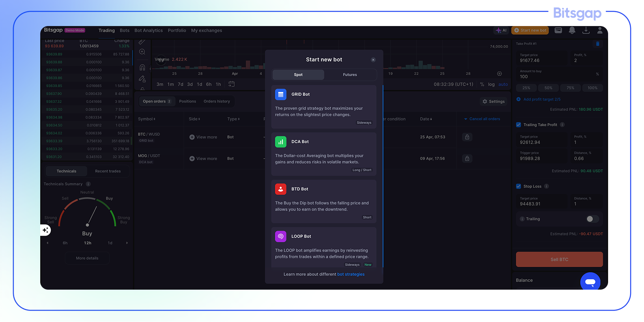Switch bot type to Futures
Image resolution: width=644 pixels, height=322 pixels.
point(350,75)
